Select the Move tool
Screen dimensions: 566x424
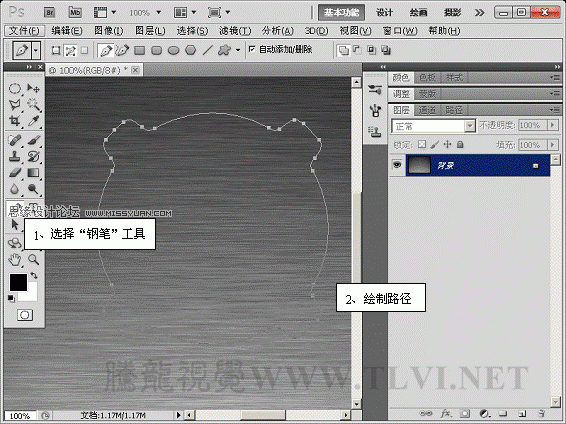coord(33,88)
